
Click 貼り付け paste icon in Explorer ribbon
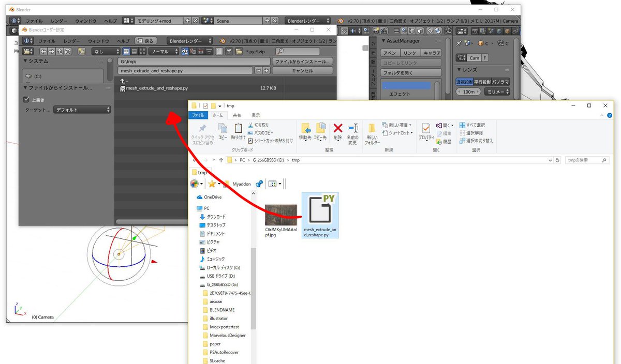[239, 131]
